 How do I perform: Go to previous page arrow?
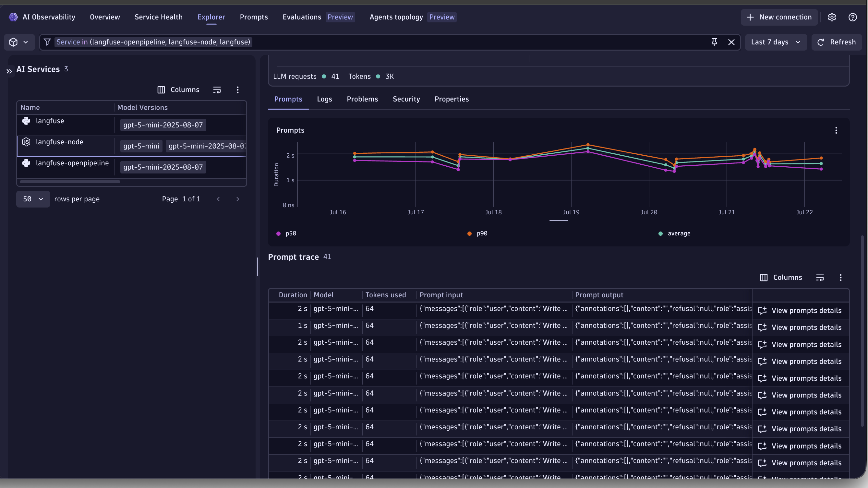[218, 199]
